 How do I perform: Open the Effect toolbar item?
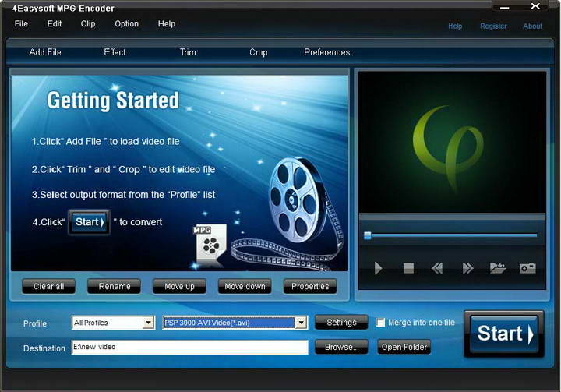(115, 52)
